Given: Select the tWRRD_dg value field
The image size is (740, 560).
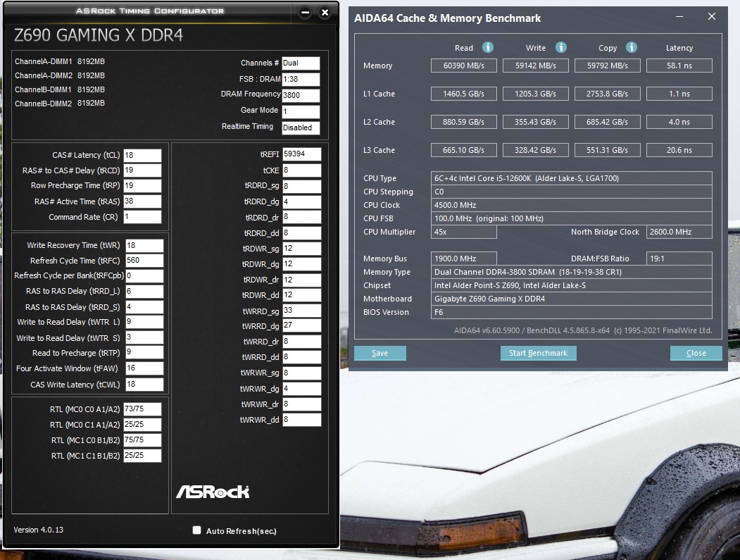Looking at the screenshot, I should click(302, 325).
